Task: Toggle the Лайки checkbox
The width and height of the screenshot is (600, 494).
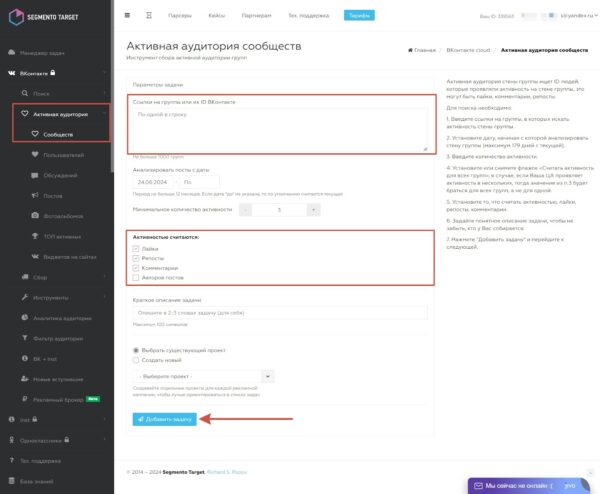Action: (136, 249)
